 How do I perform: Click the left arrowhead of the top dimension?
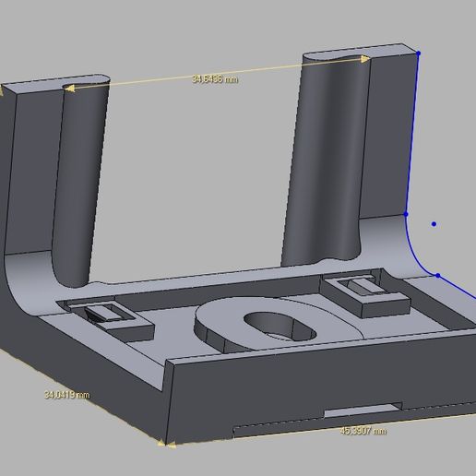tap(69, 89)
